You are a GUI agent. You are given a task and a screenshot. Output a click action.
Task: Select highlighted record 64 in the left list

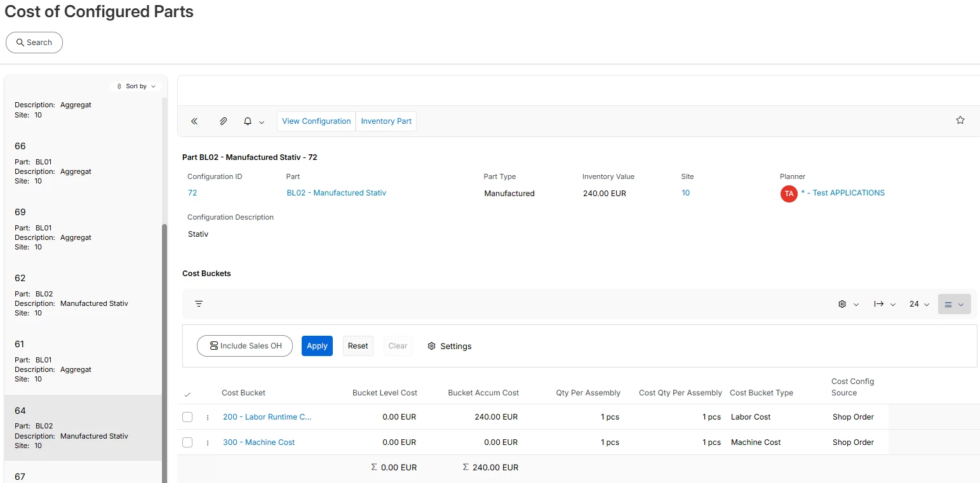tap(83, 428)
